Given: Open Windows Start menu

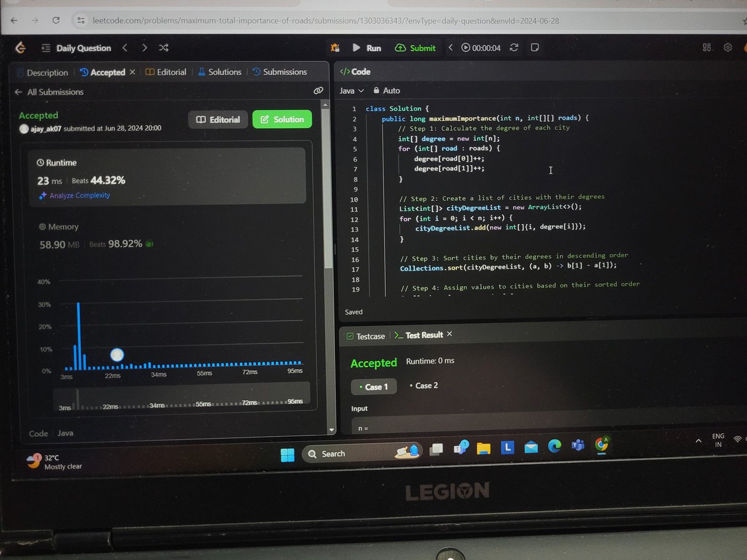Looking at the screenshot, I should coord(287,455).
